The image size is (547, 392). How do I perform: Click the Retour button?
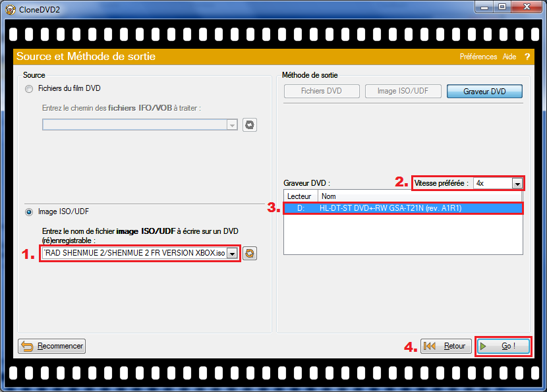[446, 346]
